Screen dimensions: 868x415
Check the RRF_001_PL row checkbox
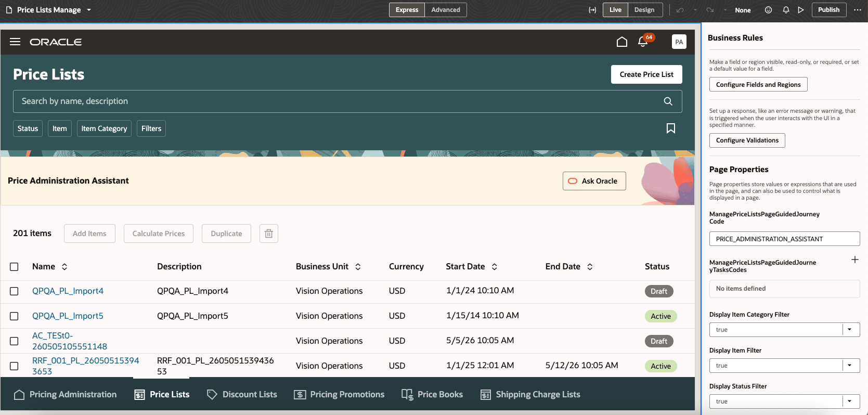14,366
